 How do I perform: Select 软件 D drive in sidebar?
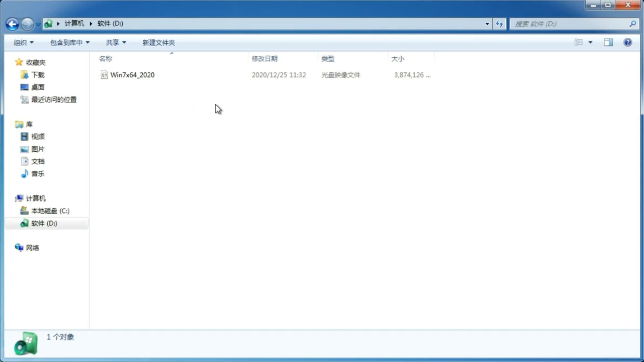[x=44, y=223]
